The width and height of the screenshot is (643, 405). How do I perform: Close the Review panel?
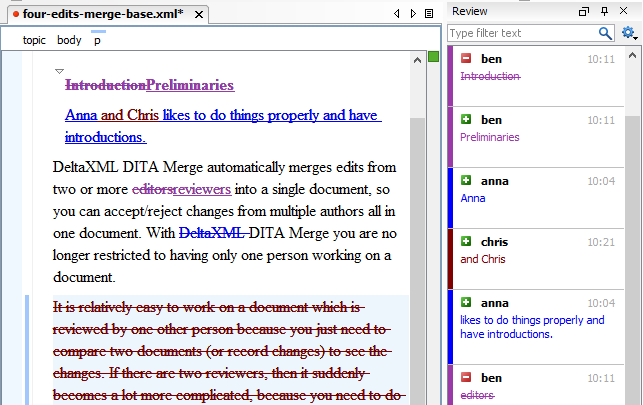coord(623,11)
